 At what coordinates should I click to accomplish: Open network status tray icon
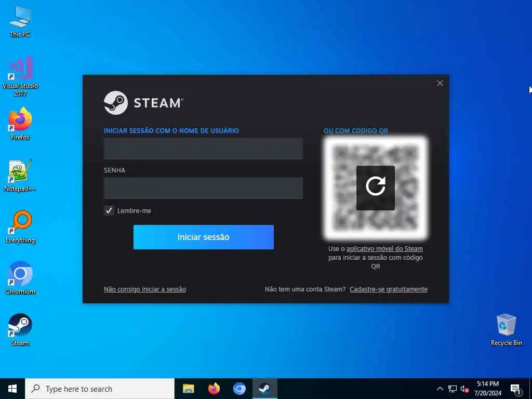[453, 389]
